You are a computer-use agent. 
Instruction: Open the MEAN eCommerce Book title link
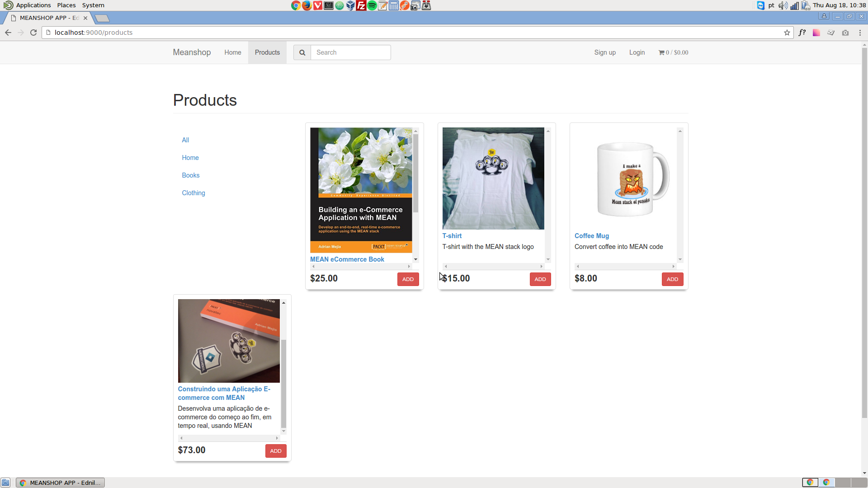tap(347, 259)
